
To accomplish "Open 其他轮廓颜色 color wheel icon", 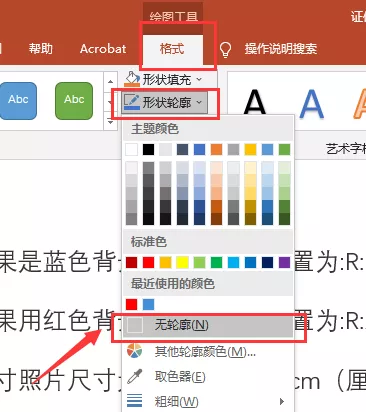I will coord(134,351).
